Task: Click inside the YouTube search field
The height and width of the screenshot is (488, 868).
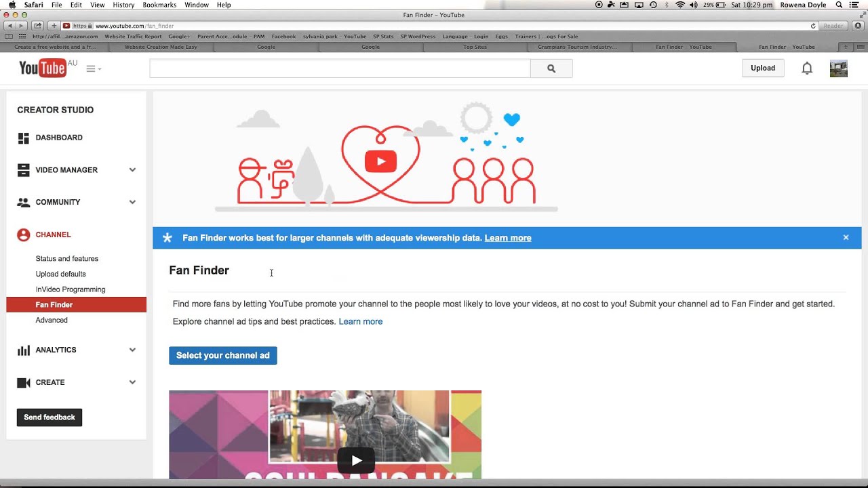Action: click(x=340, y=68)
